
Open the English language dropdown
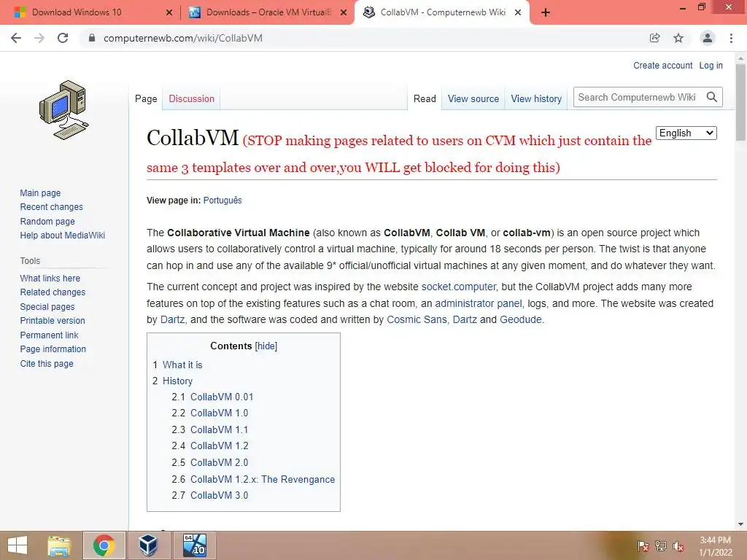pyautogui.click(x=686, y=133)
